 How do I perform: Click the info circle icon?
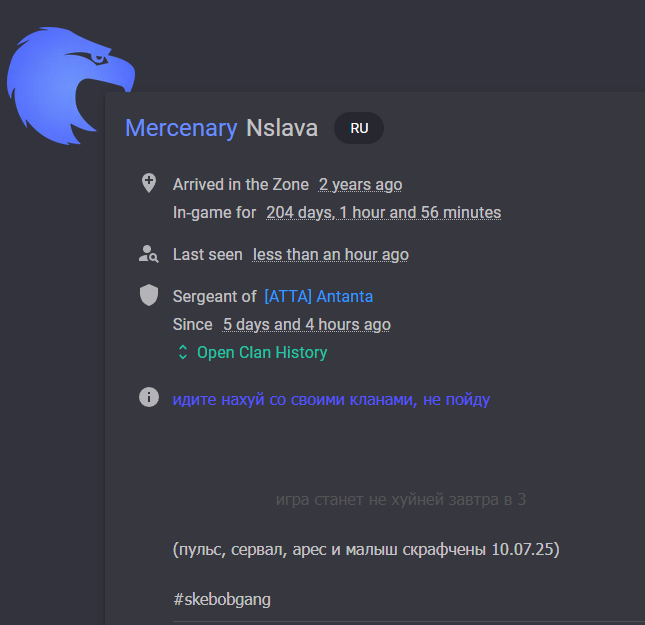149,397
